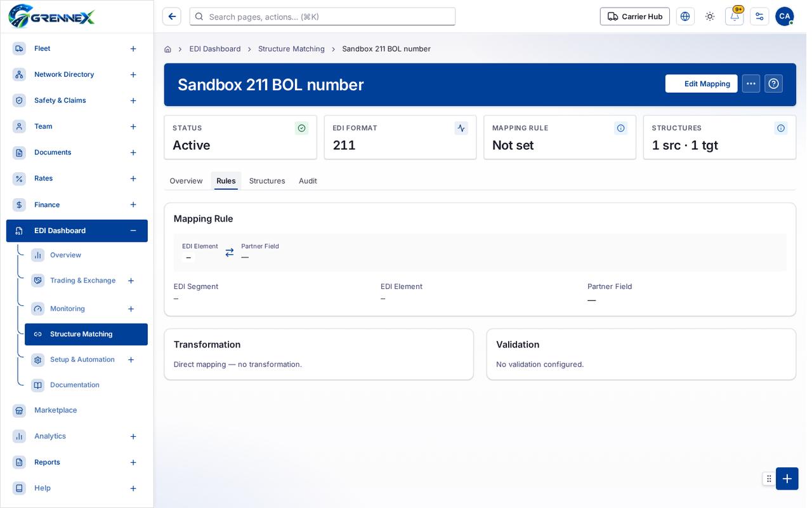812x508 pixels.
Task: Switch to the Structures tab
Action: tap(267, 181)
